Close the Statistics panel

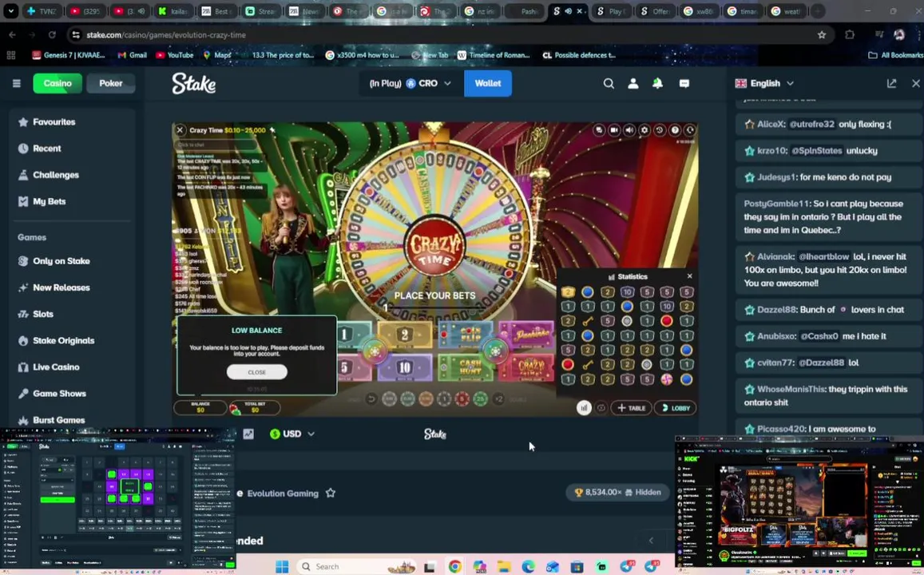(x=689, y=276)
